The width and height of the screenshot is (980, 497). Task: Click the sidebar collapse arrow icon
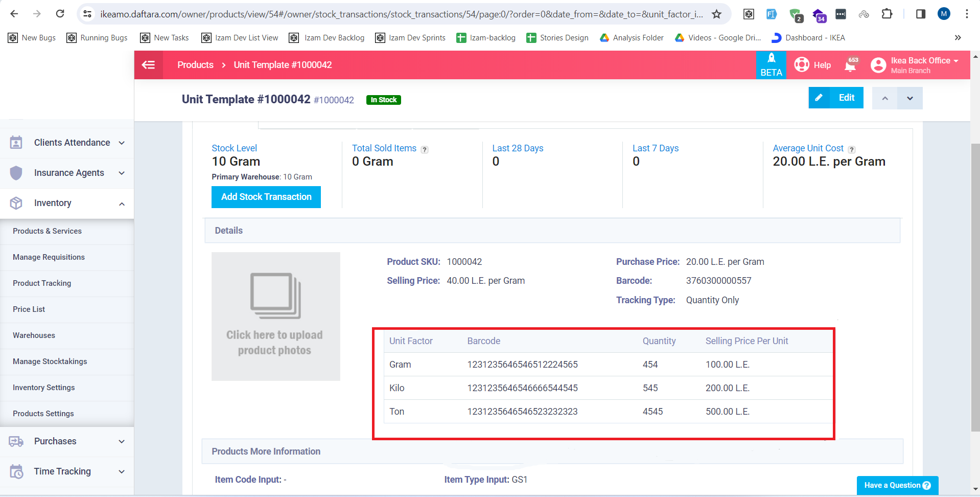point(148,65)
